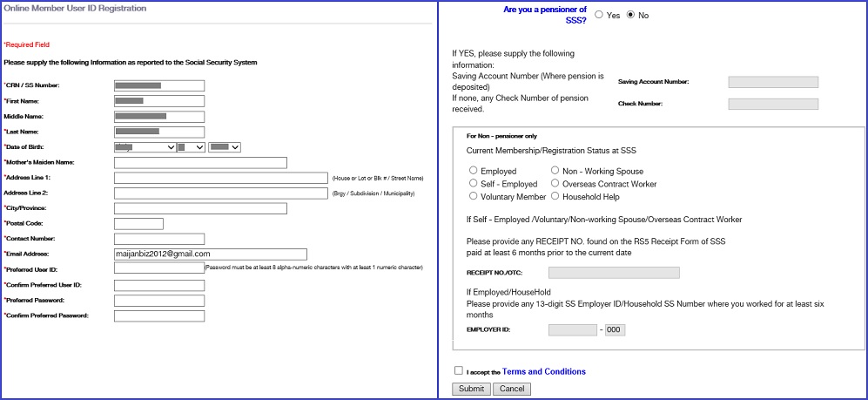868x400 pixels.
Task: Choose Voluntary Member status
Action: (474, 196)
